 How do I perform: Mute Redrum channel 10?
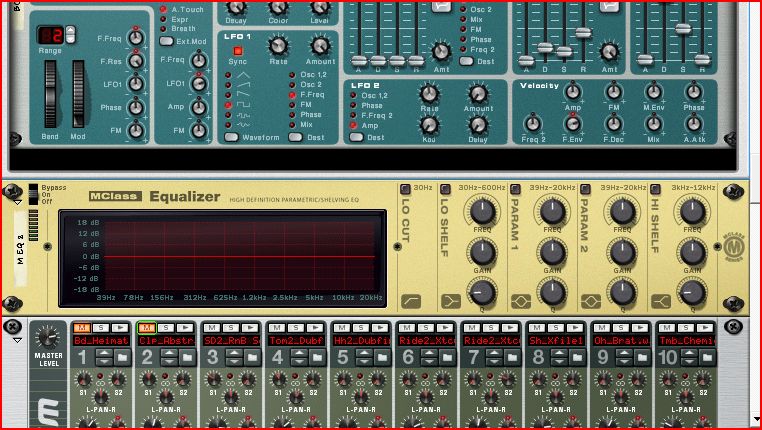coord(667,328)
